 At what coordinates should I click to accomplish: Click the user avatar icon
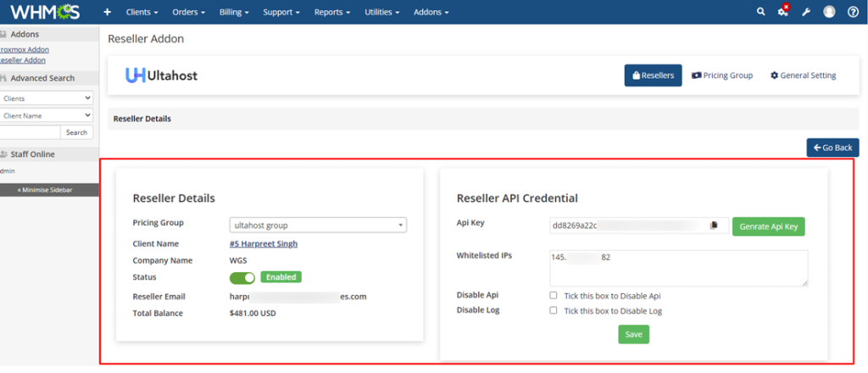tap(829, 12)
